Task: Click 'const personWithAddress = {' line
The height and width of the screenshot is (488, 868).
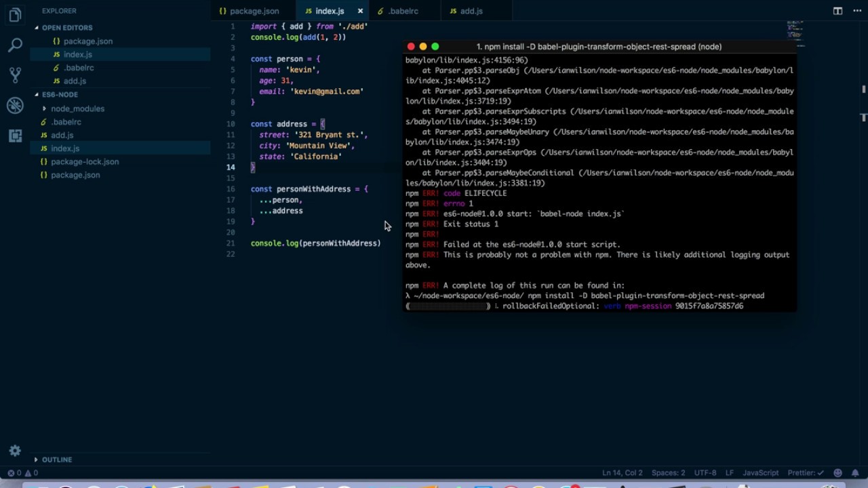Action: point(309,189)
